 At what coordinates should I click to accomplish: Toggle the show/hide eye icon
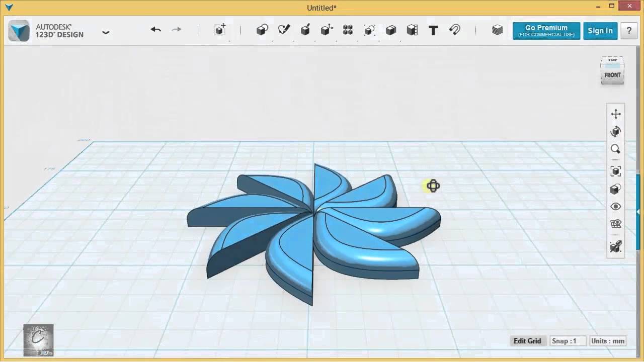[616, 207]
